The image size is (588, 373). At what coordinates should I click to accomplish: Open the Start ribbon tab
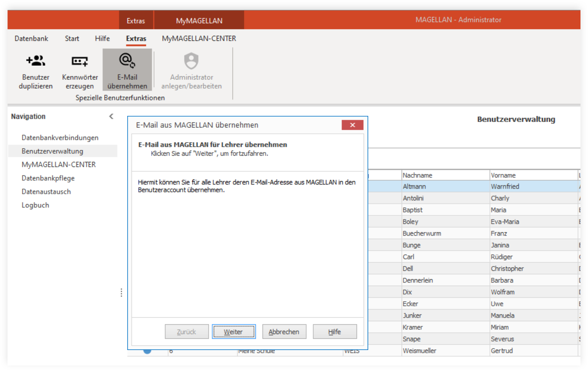72,38
